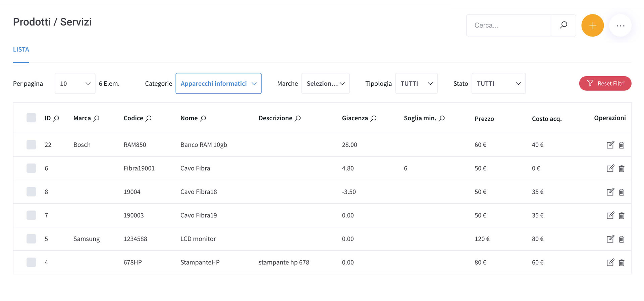Edit the Cavo Fibra18 product
Image resolution: width=644 pixels, height=301 pixels.
[x=610, y=192]
